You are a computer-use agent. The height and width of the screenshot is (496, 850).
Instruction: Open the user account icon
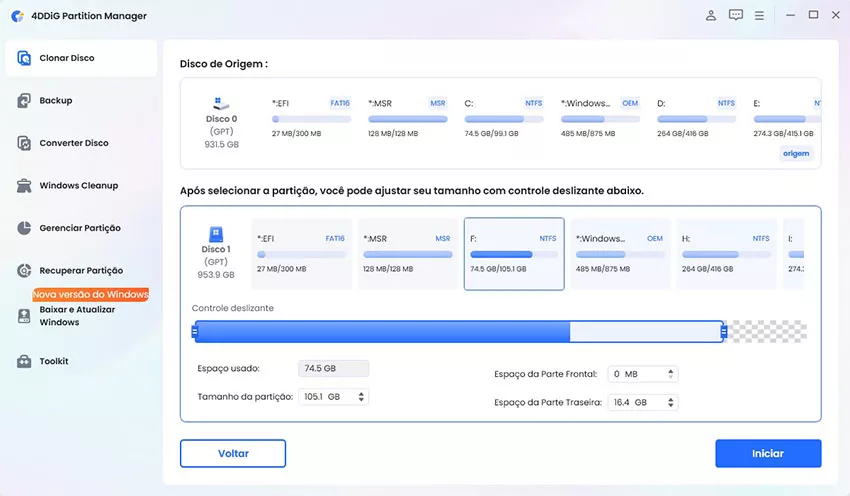(x=711, y=15)
